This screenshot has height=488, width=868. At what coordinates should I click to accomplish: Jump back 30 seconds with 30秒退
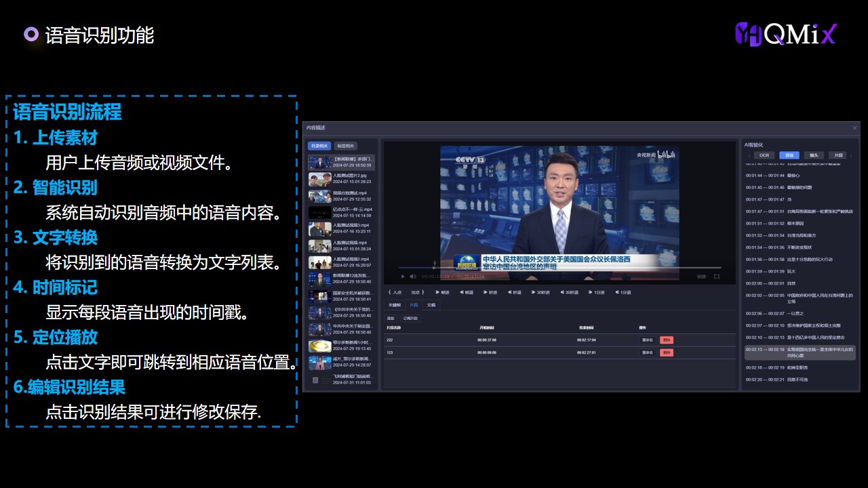tap(569, 292)
